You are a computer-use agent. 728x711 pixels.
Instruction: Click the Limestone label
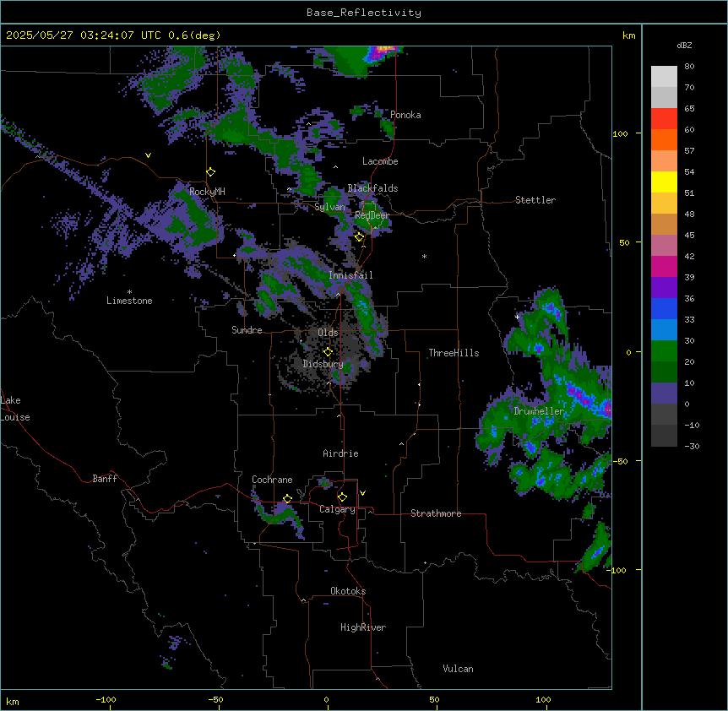(x=129, y=301)
